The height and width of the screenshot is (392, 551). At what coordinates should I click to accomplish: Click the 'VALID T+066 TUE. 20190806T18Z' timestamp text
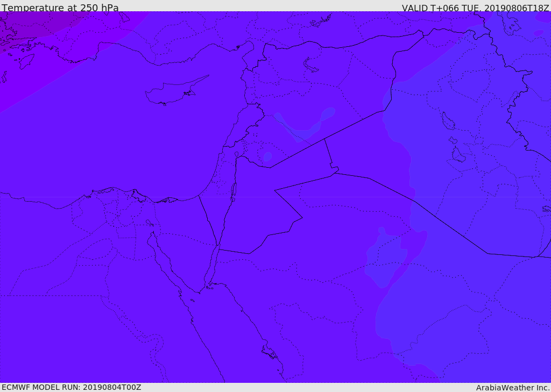pyautogui.click(x=476, y=8)
